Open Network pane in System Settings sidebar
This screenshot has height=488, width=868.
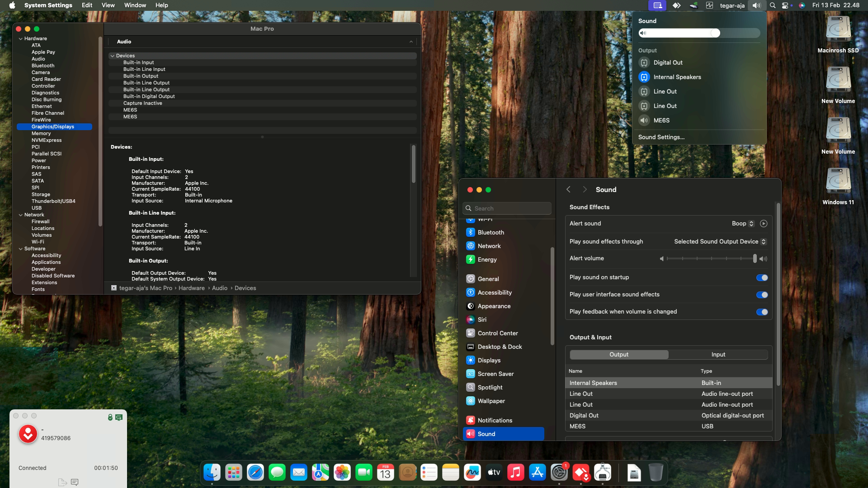tap(504, 246)
